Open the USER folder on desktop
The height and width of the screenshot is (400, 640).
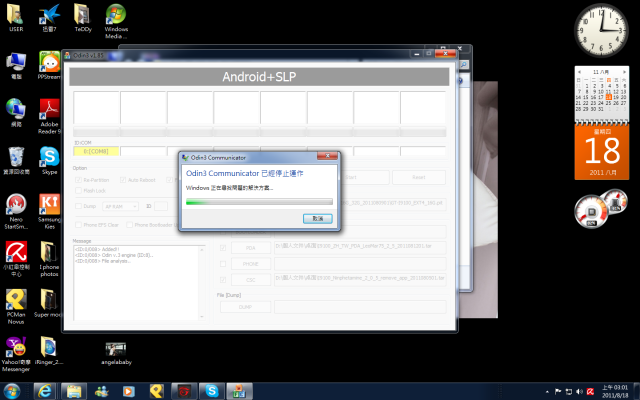click(x=16, y=18)
